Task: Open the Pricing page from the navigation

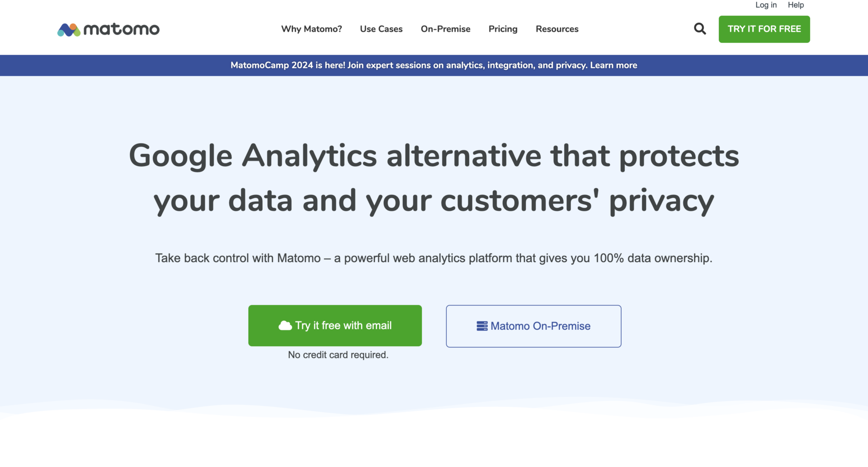Action: pos(503,29)
